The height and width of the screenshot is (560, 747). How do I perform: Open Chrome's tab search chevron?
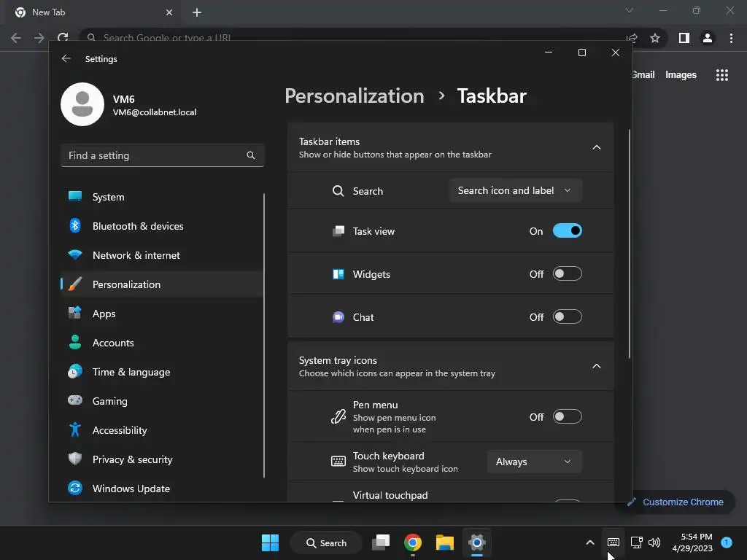tap(630, 10)
